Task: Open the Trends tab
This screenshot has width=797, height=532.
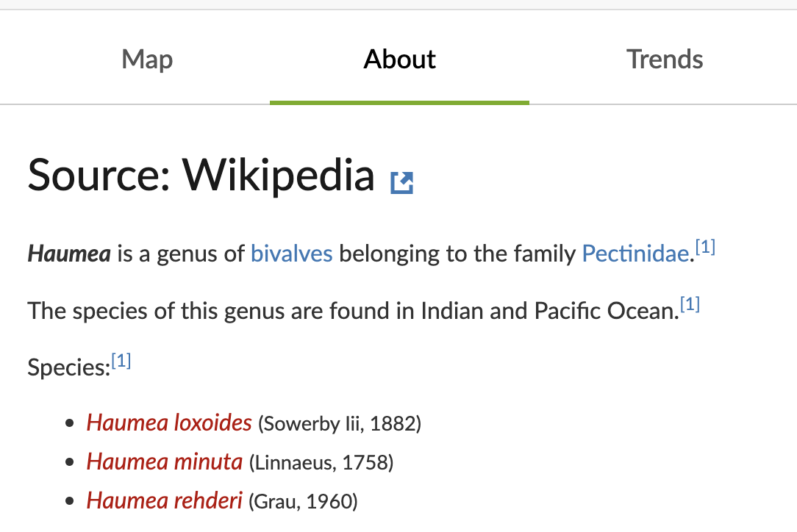Action: click(x=664, y=60)
